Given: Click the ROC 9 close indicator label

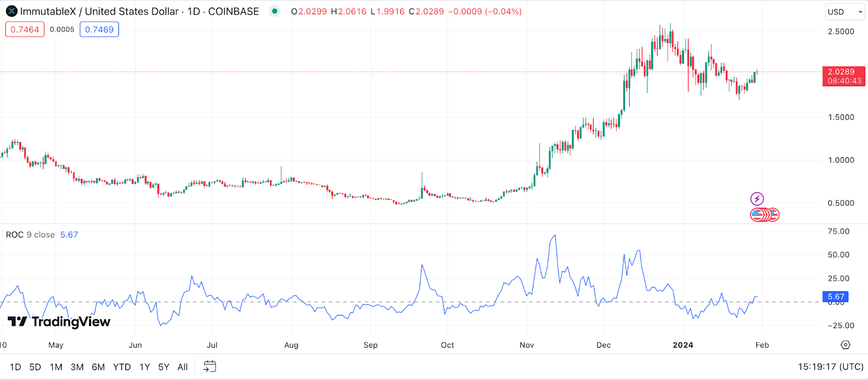Looking at the screenshot, I should point(30,235).
